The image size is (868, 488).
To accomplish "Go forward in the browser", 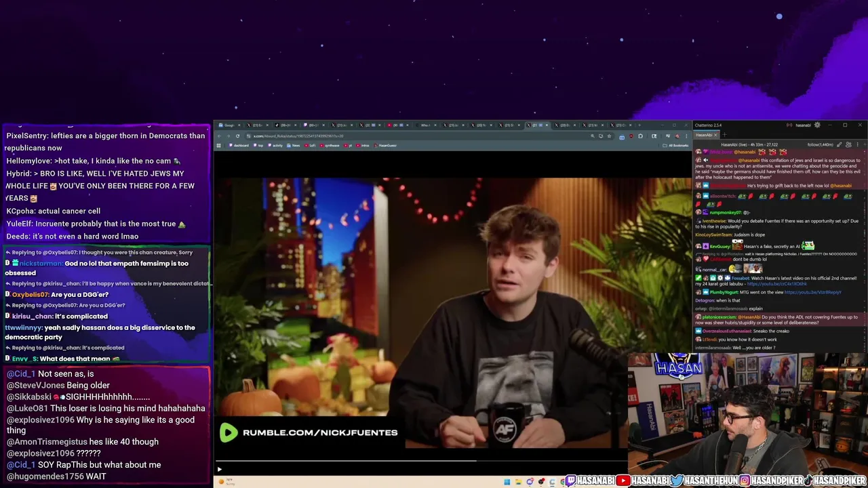I will pyautogui.click(x=228, y=136).
